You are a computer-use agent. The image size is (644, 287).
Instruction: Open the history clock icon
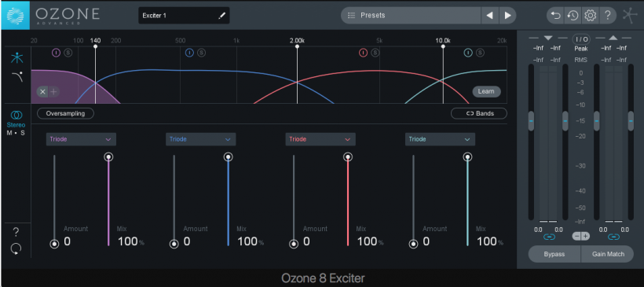[x=573, y=16]
